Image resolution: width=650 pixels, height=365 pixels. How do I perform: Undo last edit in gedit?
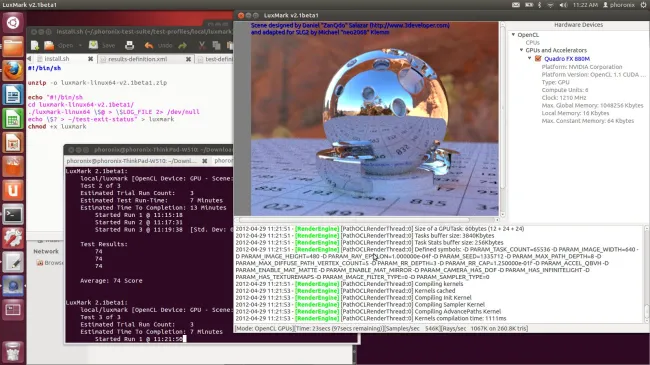(158, 45)
